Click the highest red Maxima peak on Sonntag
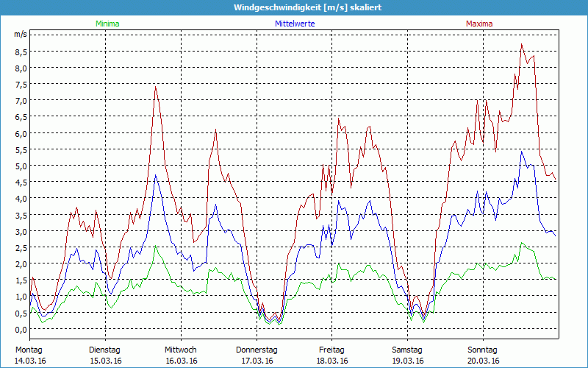The image size is (588, 368). click(x=522, y=45)
